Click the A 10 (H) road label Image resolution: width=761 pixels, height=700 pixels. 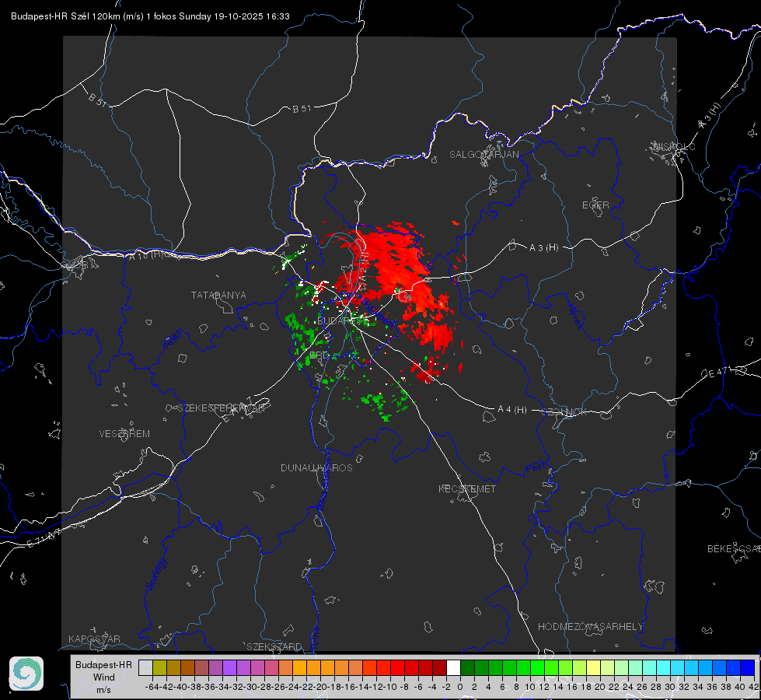145,254
